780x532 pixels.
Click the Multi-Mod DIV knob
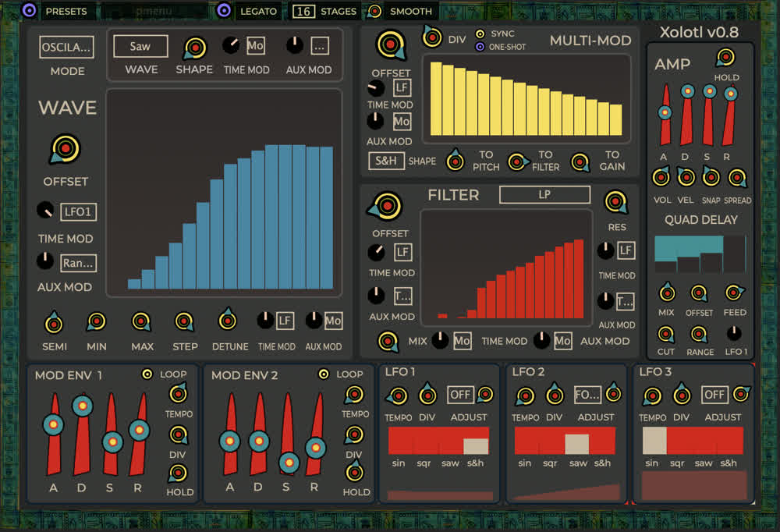pyautogui.click(x=432, y=37)
